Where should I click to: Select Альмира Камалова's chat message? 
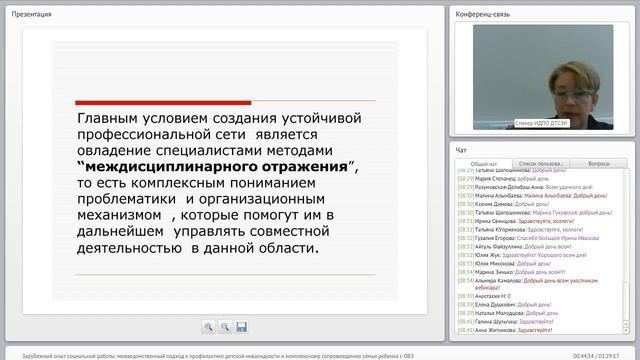[x=528, y=284]
